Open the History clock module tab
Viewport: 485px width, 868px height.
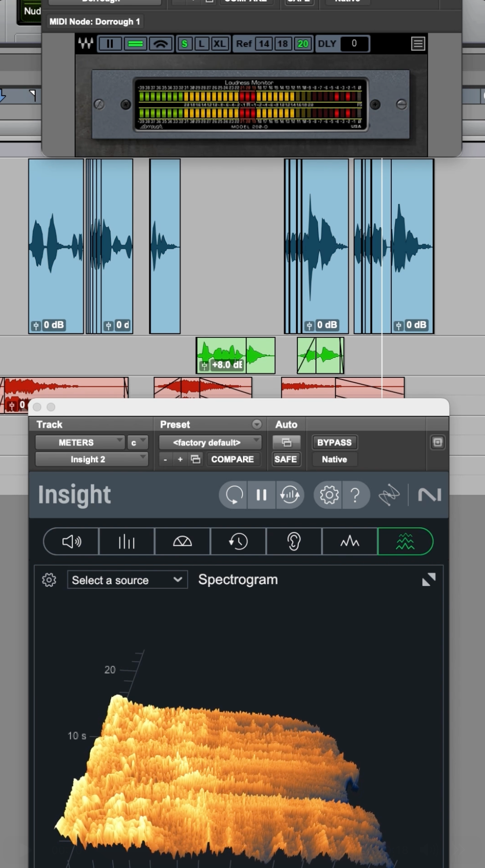pyautogui.click(x=238, y=541)
